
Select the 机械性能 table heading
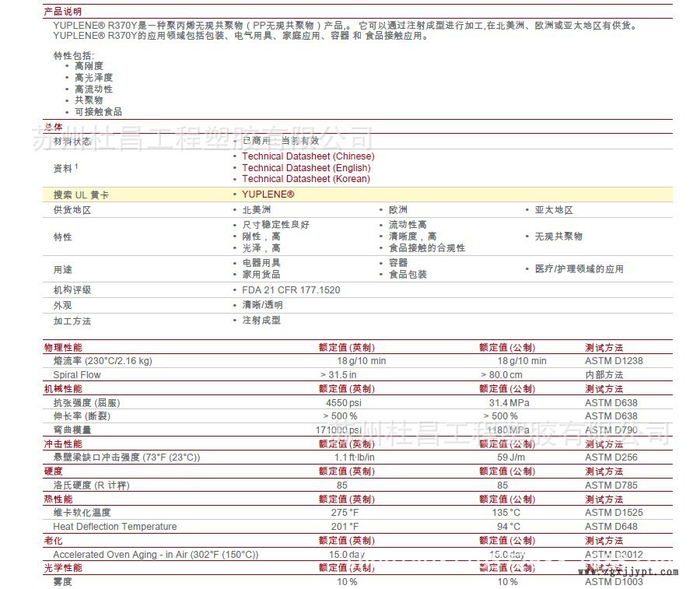click(63, 388)
